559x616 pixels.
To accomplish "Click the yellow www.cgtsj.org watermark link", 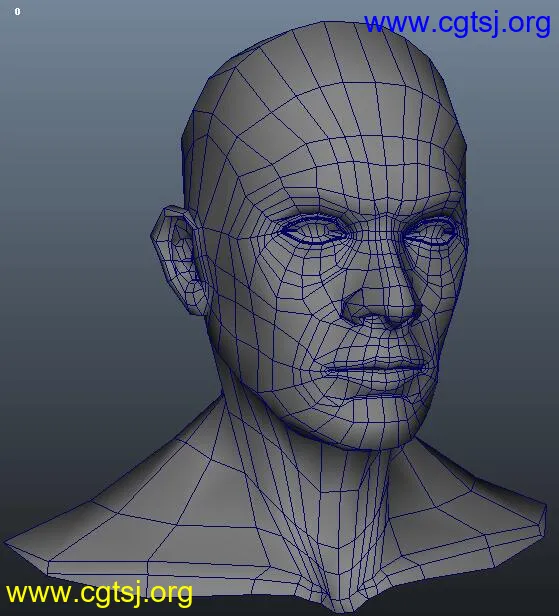I will pyautogui.click(x=99, y=594).
